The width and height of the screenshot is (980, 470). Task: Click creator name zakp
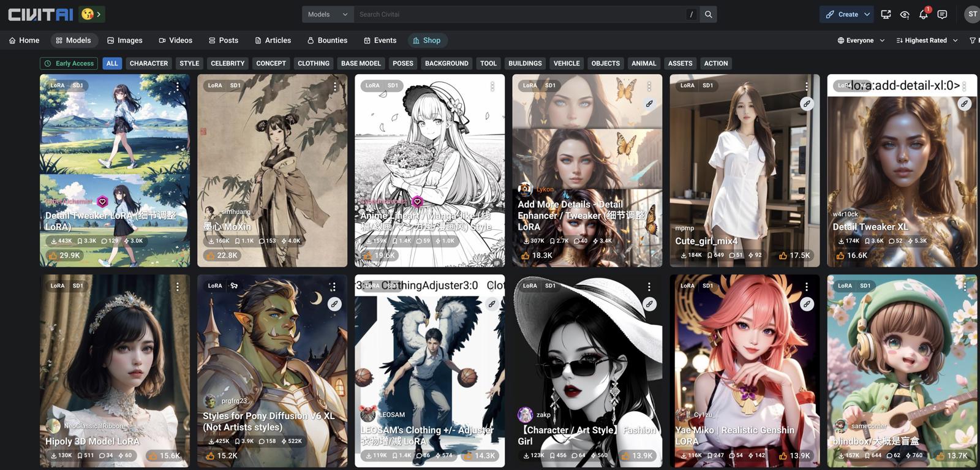(x=543, y=415)
